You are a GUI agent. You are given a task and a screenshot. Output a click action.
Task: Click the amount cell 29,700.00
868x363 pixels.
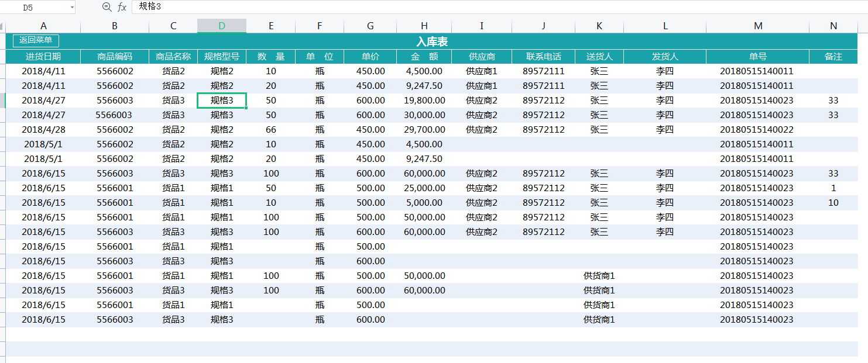(424, 130)
